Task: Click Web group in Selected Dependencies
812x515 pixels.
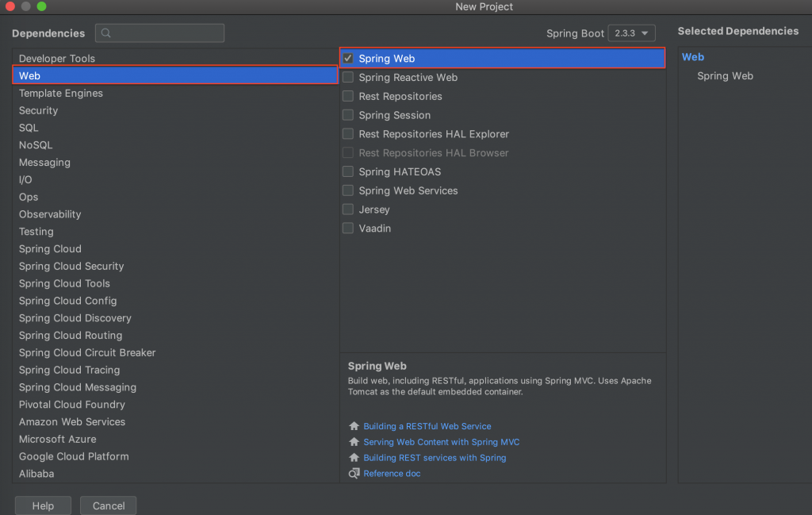Action: tap(692, 57)
